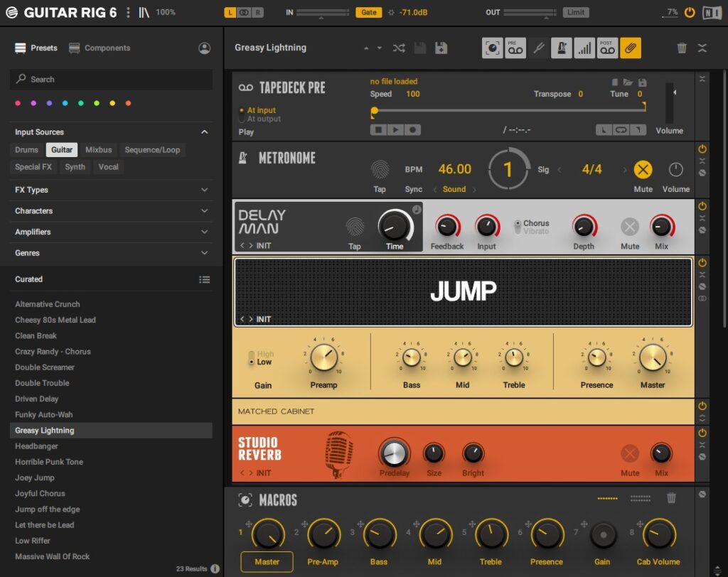Expand the Amplifiers section

point(204,232)
